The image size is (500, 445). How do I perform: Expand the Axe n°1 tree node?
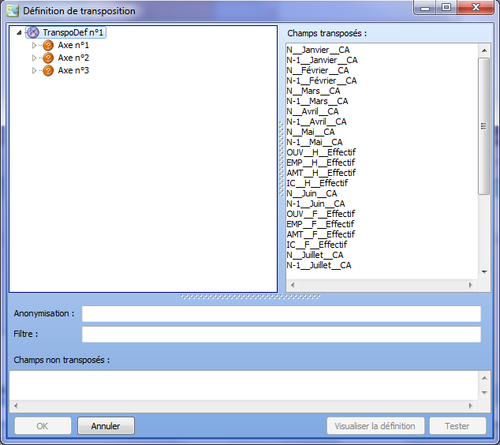point(34,45)
